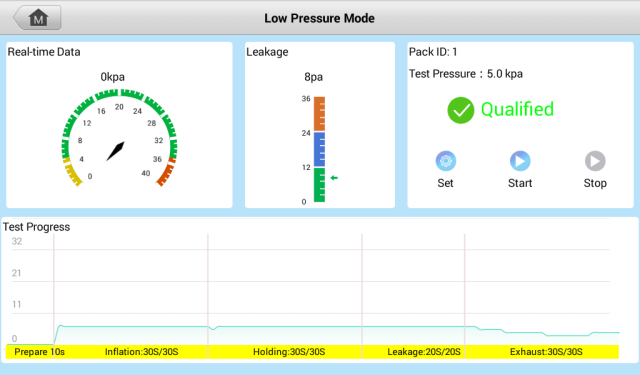The width and height of the screenshot is (640, 375).
Task: Click the Qualified result text
Action: tap(517, 109)
